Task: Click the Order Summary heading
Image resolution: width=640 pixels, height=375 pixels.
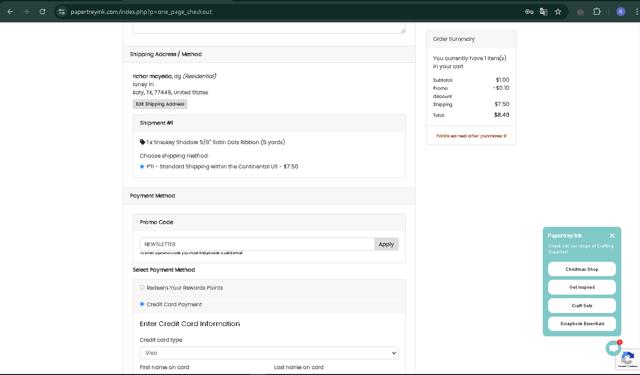Action: tap(454, 39)
